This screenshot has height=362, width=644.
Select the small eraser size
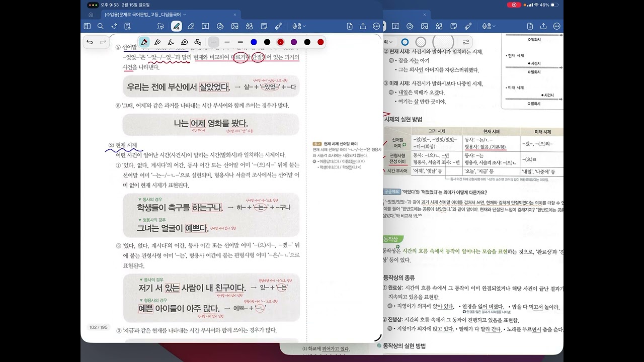click(x=405, y=42)
